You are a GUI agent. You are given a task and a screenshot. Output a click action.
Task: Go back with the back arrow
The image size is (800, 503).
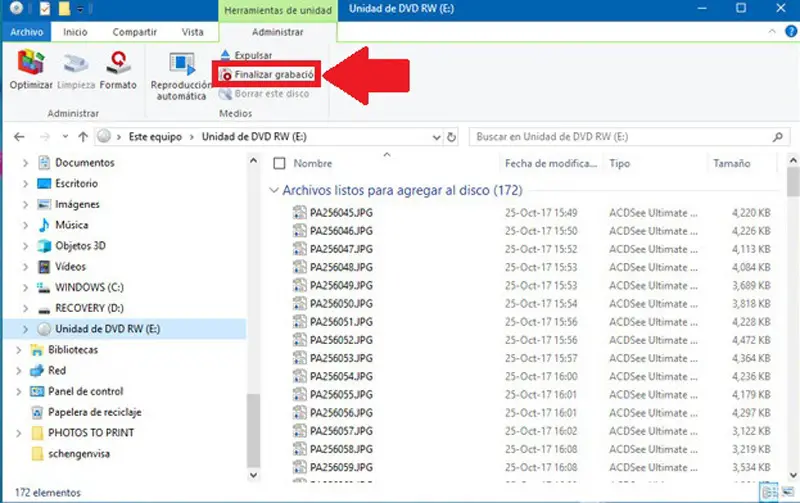coord(19,137)
